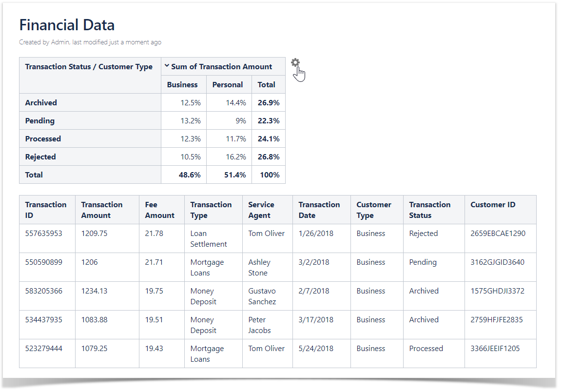
Task: Click the 'Created by Admin' byline text
Action: 45,42
